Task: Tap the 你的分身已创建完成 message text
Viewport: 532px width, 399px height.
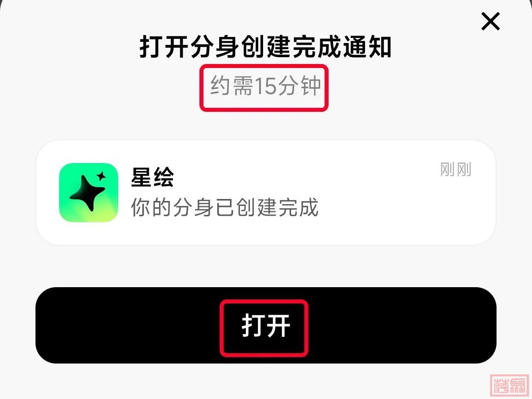Action: (225, 207)
